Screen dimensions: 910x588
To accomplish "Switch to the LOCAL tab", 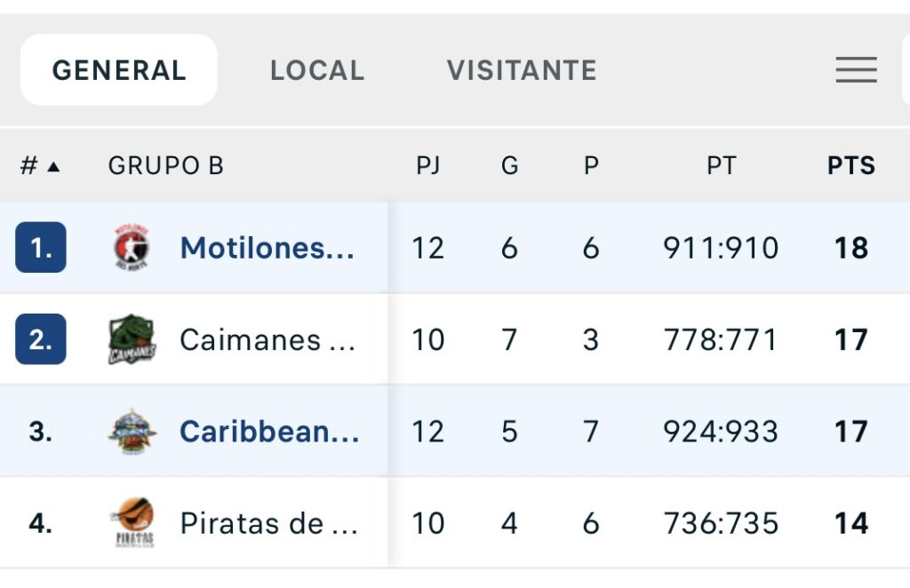I will [x=317, y=70].
